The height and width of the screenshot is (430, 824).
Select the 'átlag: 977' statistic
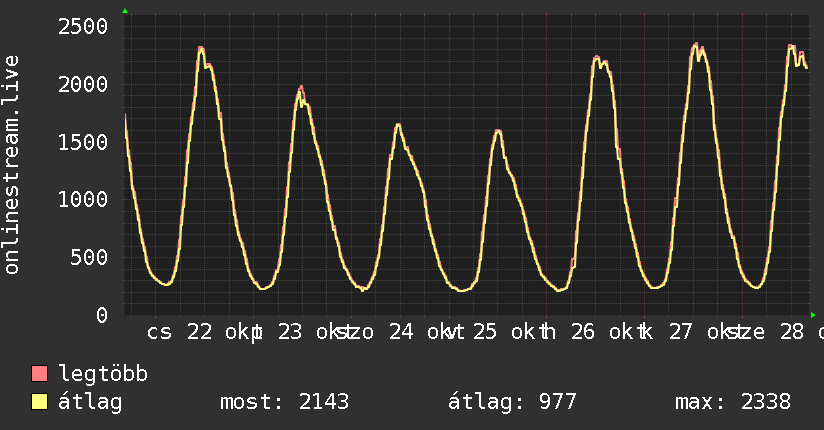(512, 402)
